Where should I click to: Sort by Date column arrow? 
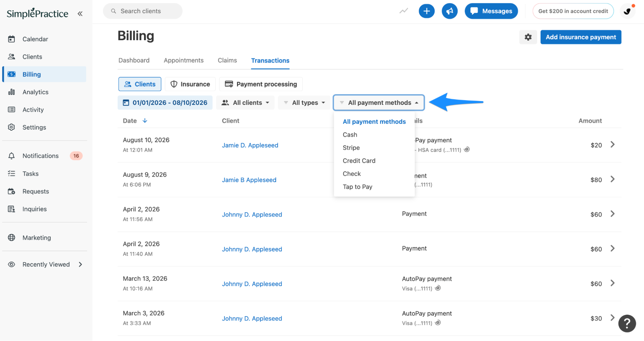(x=145, y=121)
